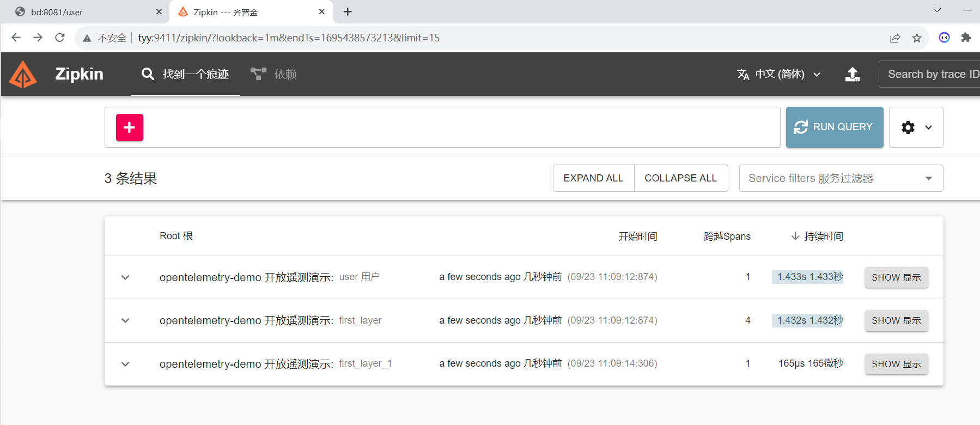Open the Service filters 服务过滤器 dropdown
The image size is (980, 425).
pyautogui.click(x=841, y=178)
